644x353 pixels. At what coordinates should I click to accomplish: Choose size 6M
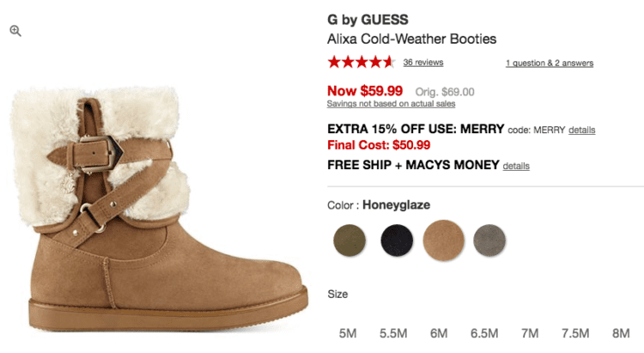pyautogui.click(x=439, y=333)
